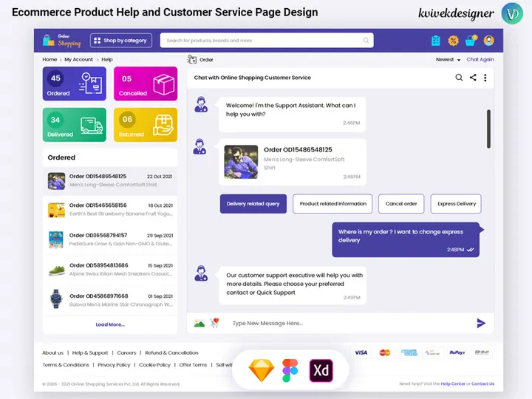Open the user profile avatar icon
Image resolution: width=532 pixels, height=399 pixels.
pos(488,41)
